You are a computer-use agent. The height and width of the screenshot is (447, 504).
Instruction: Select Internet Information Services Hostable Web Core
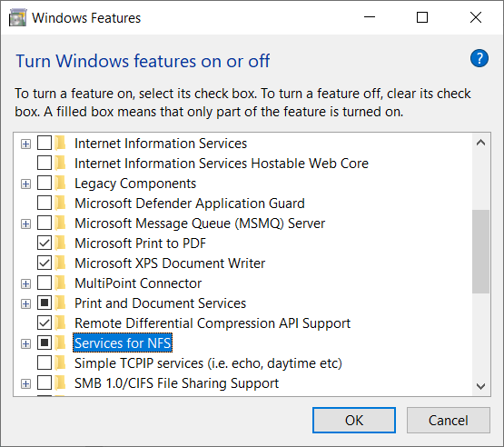(x=222, y=164)
